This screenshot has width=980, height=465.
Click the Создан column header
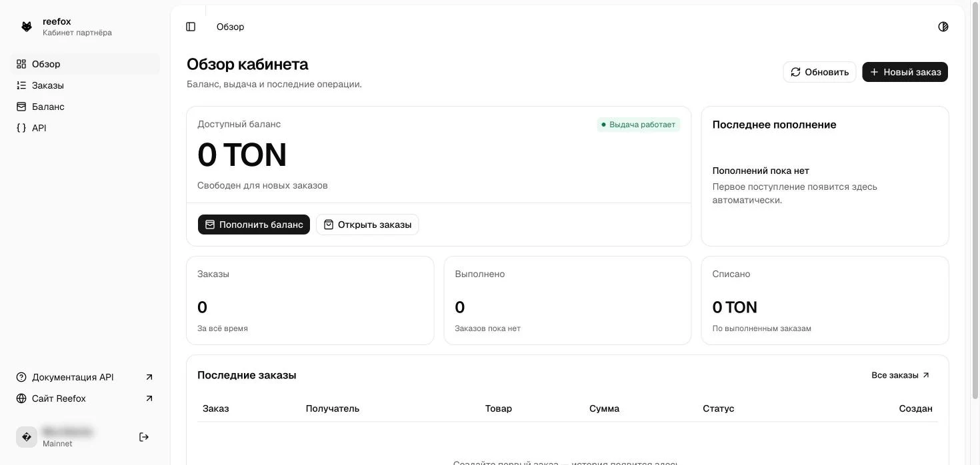point(915,408)
